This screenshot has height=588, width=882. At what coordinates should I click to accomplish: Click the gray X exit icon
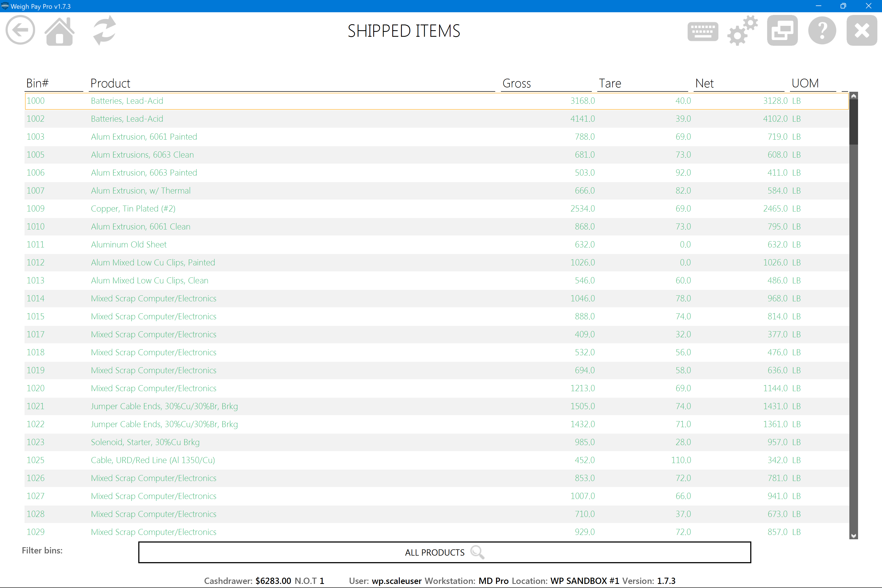(861, 30)
